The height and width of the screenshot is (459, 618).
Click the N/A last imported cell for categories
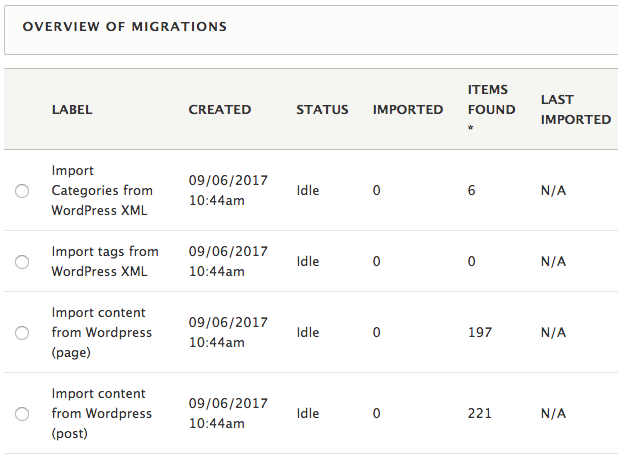[553, 190]
